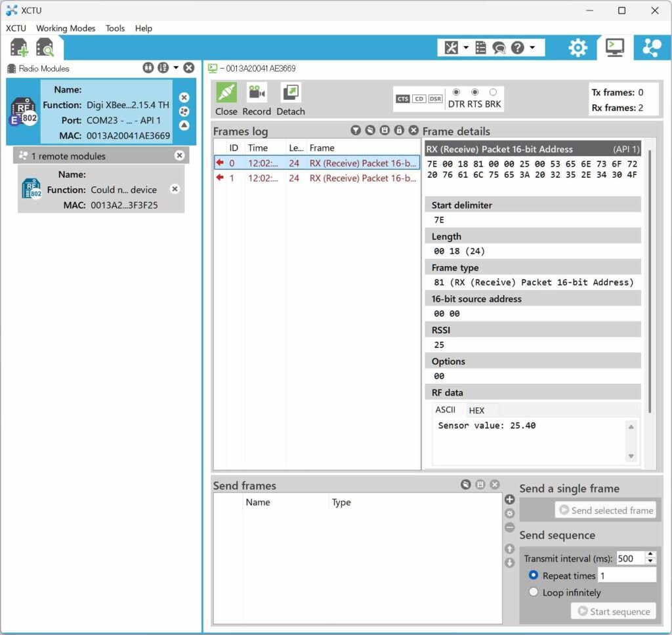
Task: Remove all radio modules from list
Action: pyautogui.click(x=188, y=68)
